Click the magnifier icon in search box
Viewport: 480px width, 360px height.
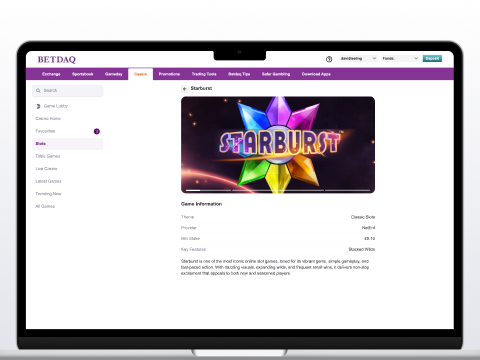[38, 90]
